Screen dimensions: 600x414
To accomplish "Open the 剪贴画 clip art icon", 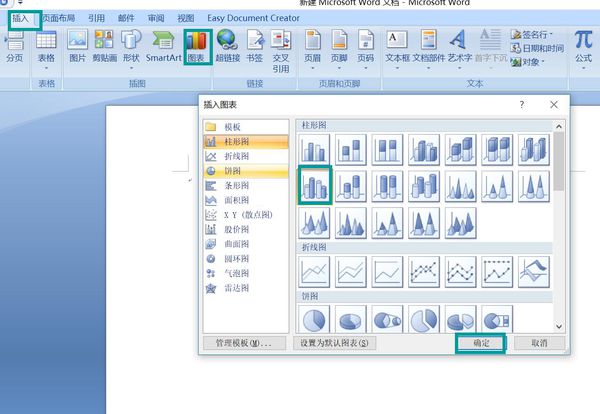I will click(x=104, y=47).
